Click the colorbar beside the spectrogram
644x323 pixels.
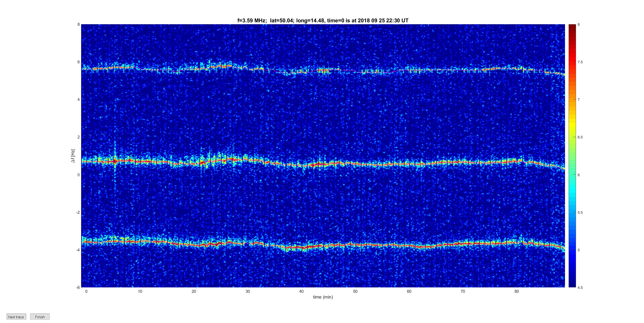572,156
